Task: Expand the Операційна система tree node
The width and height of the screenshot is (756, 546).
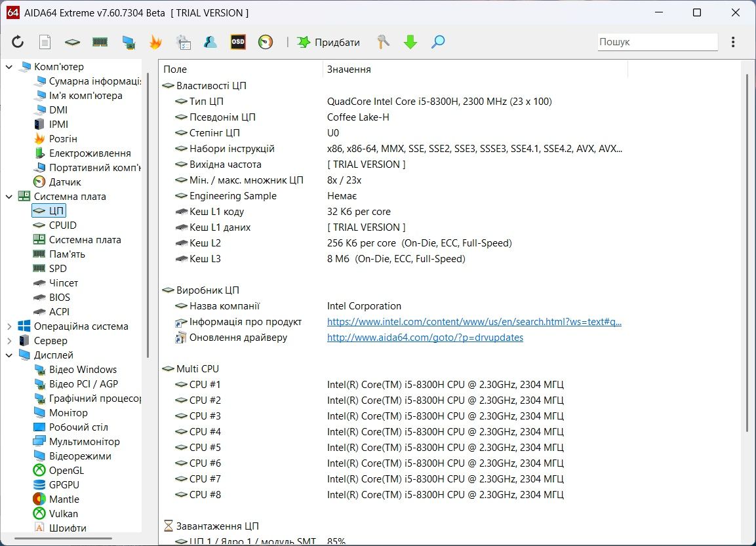Action: point(9,326)
